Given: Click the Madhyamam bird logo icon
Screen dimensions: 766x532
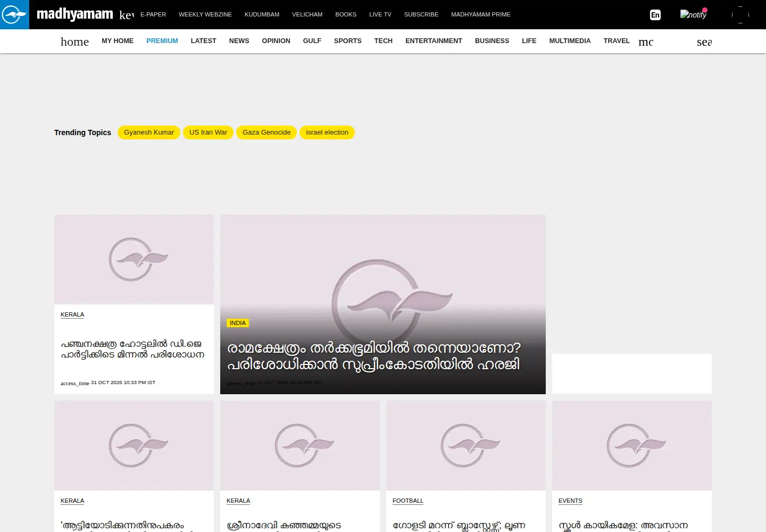Looking at the screenshot, I should pos(14,14).
